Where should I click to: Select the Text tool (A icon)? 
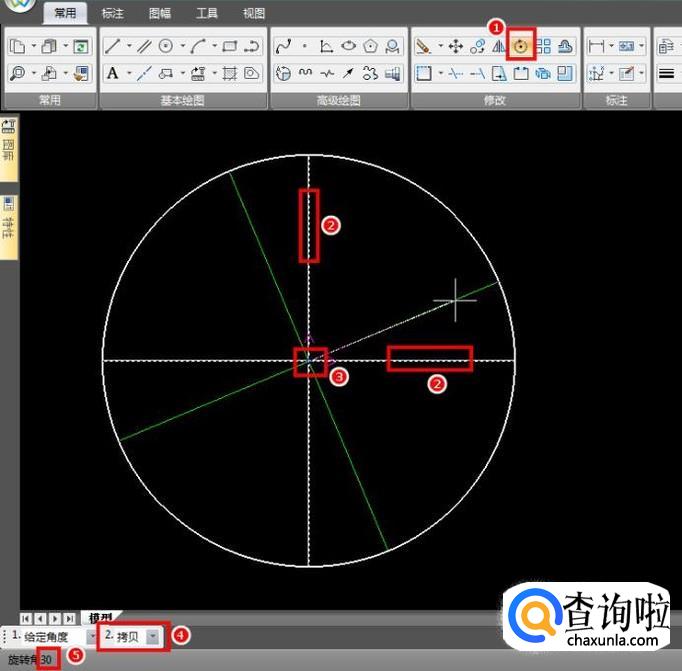(112, 73)
